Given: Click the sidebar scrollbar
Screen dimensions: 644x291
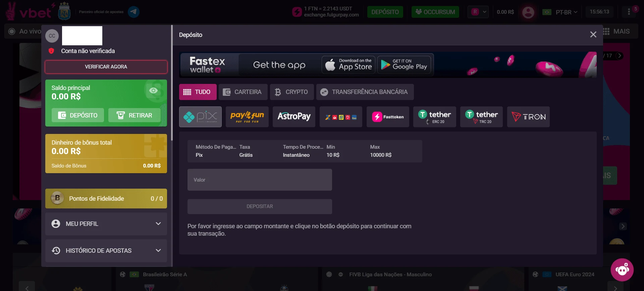Looking at the screenshot, I should pos(172,83).
